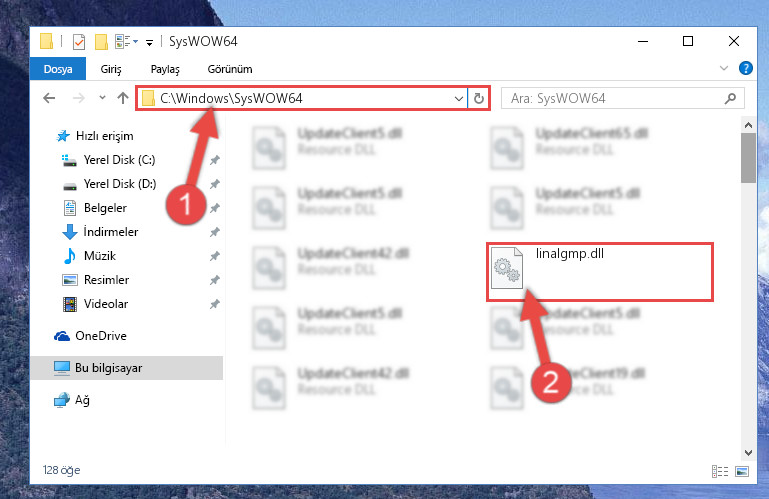The width and height of the screenshot is (769, 499).
Task: Toggle pin next to Videolar
Action: coord(214,304)
